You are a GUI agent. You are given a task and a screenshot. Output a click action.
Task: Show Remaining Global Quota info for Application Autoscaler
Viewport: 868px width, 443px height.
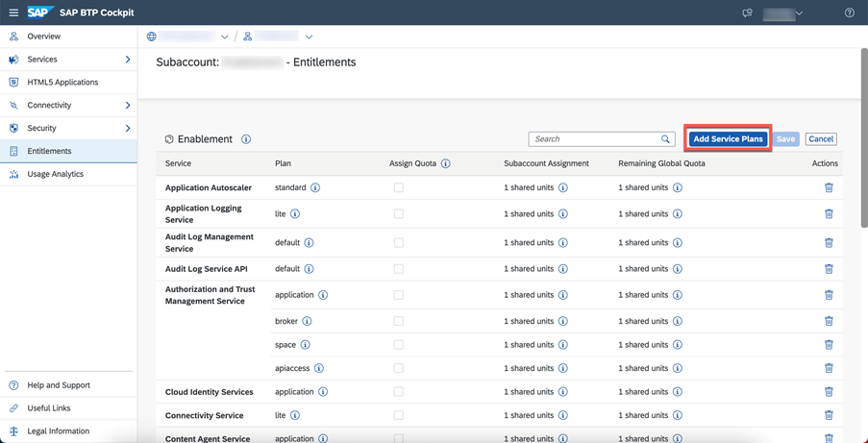tap(678, 187)
